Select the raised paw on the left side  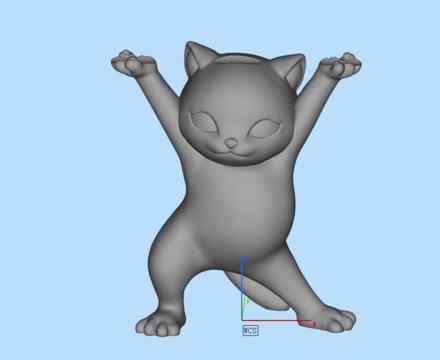pyautogui.click(x=133, y=63)
